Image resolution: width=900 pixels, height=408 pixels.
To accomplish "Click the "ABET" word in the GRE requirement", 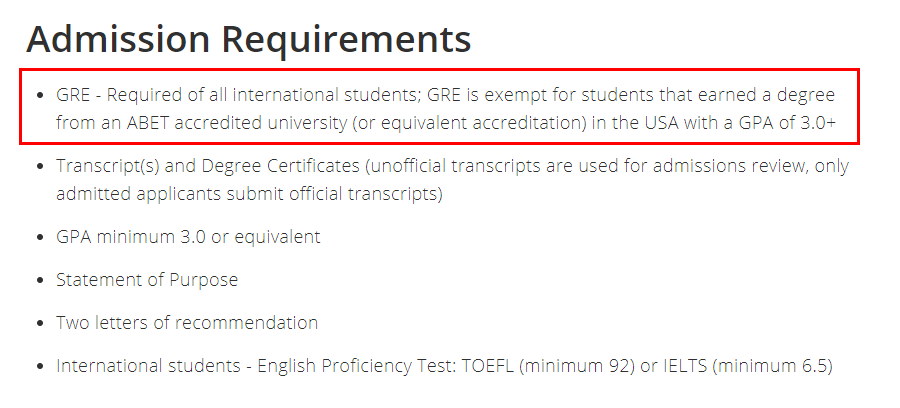I will point(148,123).
